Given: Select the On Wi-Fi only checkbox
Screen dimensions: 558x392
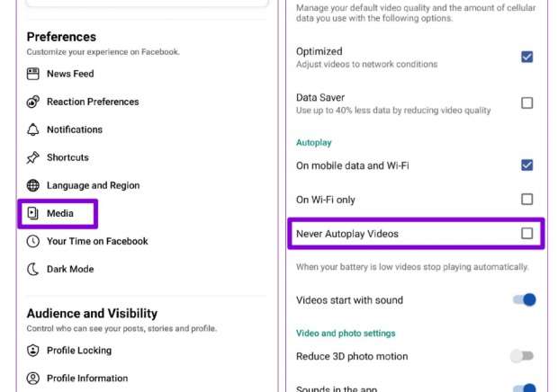Looking at the screenshot, I should 527,200.
